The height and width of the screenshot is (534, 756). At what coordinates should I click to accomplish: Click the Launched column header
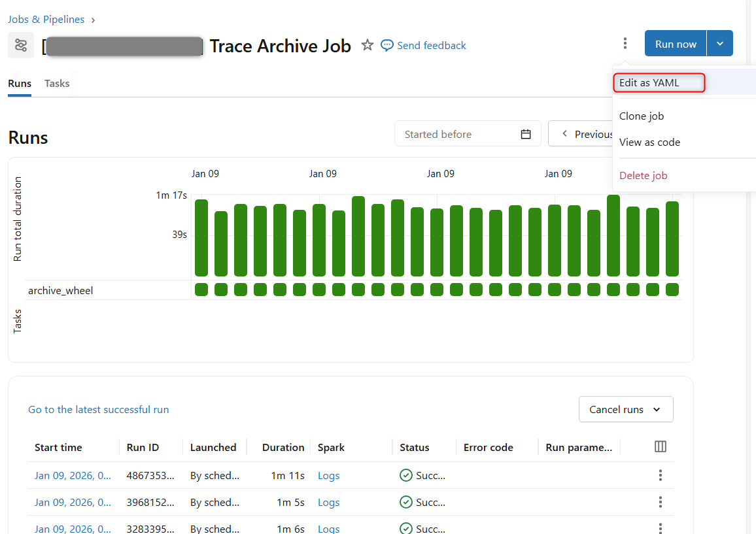click(x=213, y=447)
